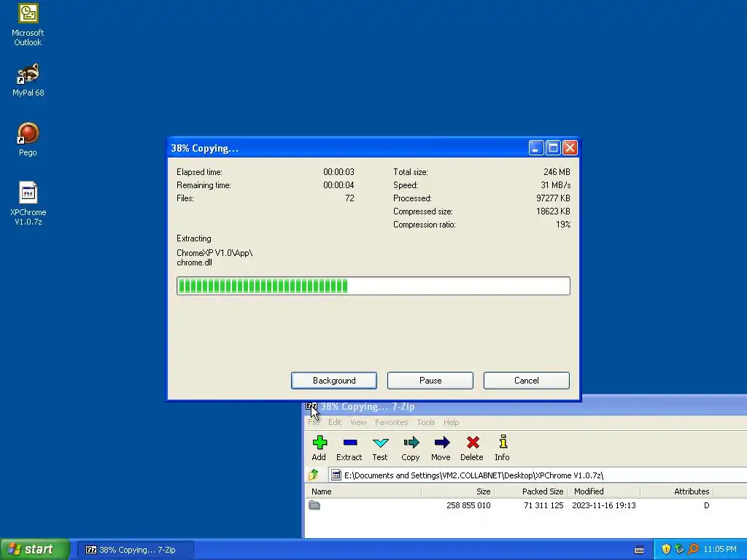Click the Total size value 246 MB
This screenshot has height=560, width=747.
[557, 172]
